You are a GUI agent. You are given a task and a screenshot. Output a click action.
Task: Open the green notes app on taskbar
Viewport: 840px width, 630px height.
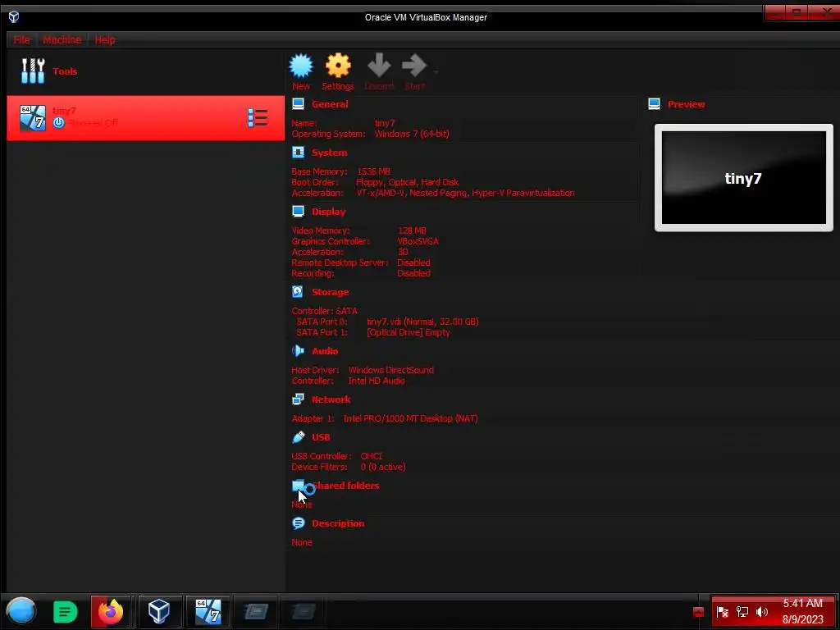[66, 612]
